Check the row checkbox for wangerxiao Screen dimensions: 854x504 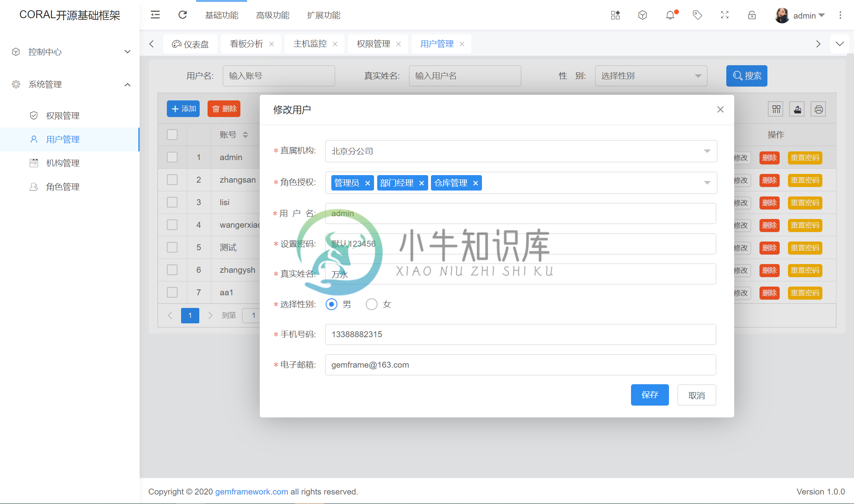click(172, 225)
